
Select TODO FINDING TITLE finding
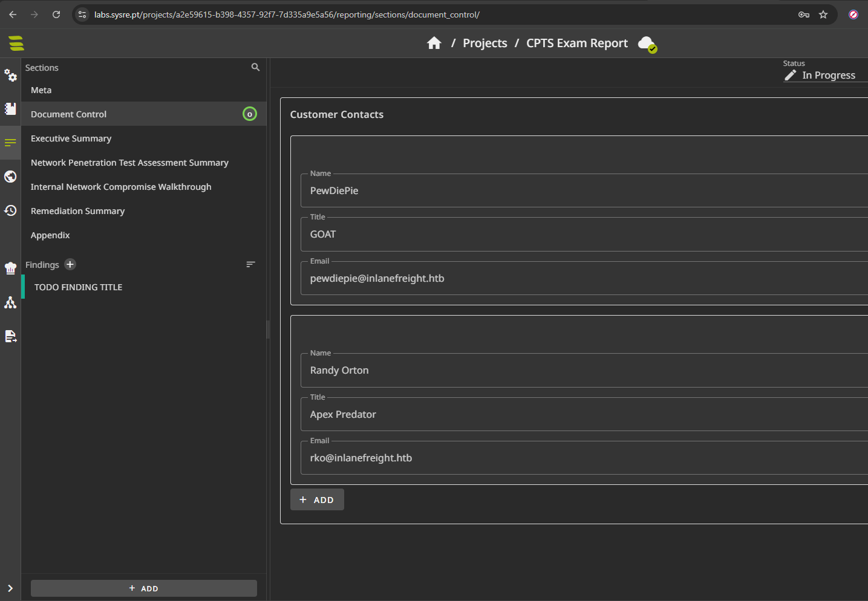[79, 287]
